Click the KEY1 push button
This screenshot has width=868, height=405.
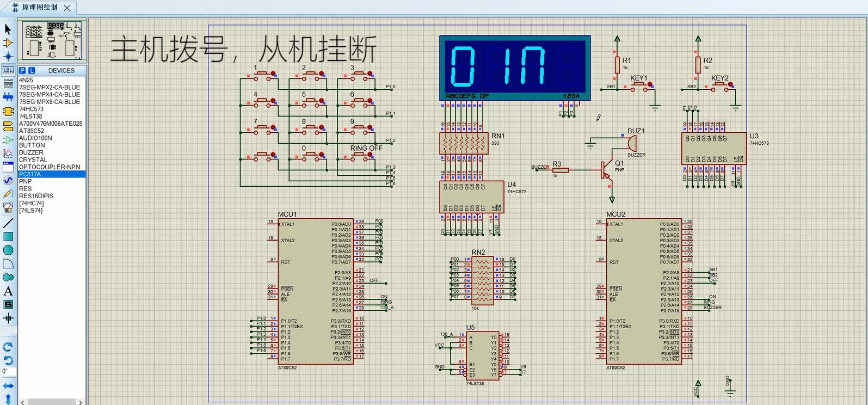point(638,85)
